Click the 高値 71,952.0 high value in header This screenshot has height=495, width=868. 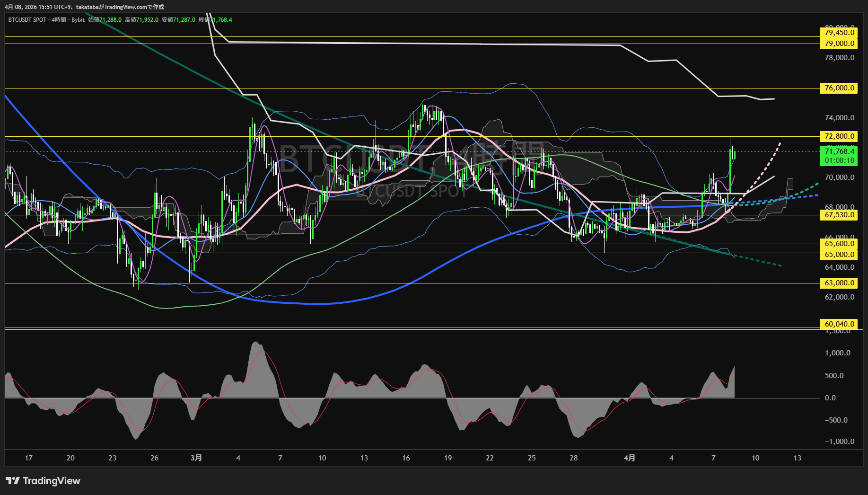coord(142,20)
